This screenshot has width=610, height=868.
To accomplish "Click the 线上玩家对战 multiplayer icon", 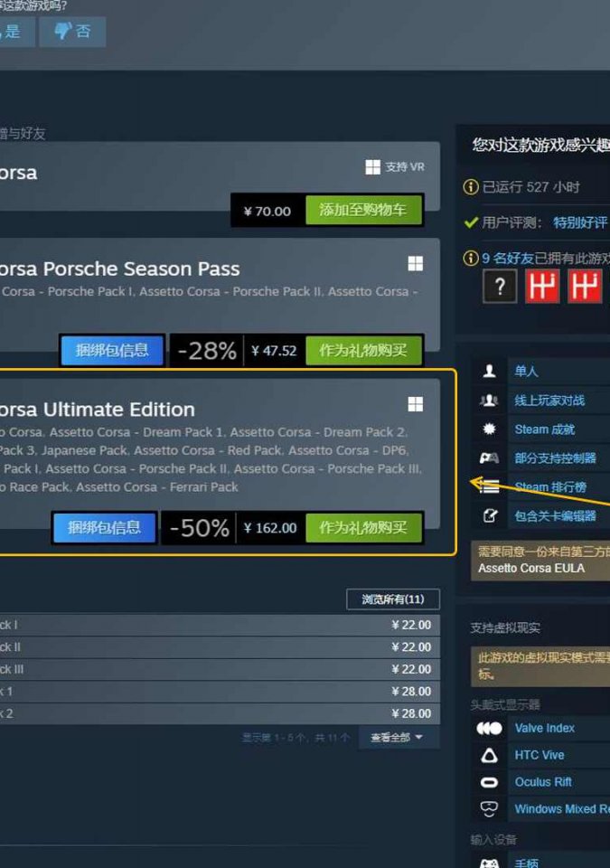I will pyautogui.click(x=489, y=401).
